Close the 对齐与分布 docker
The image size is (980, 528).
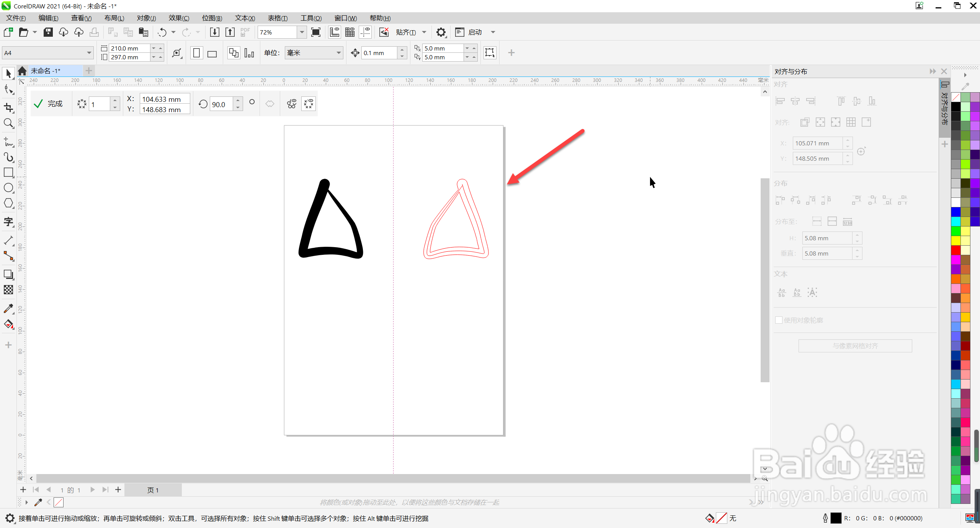coord(944,71)
